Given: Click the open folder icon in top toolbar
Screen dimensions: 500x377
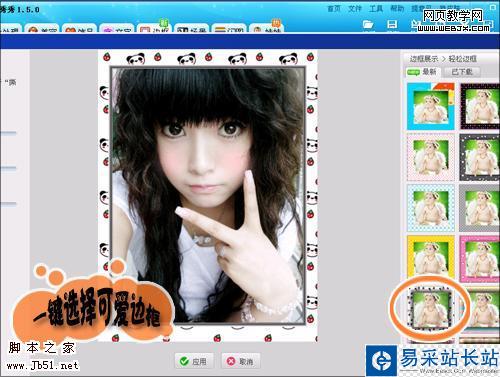Looking at the screenshot, I should (x=368, y=24).
